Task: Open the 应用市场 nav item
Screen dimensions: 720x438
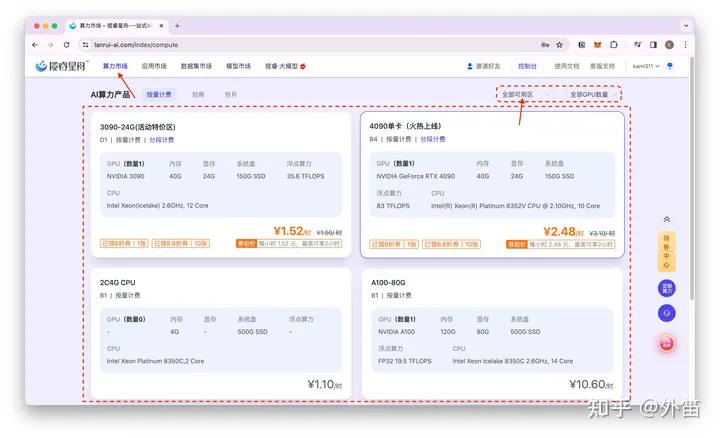Action: (154, 66)
